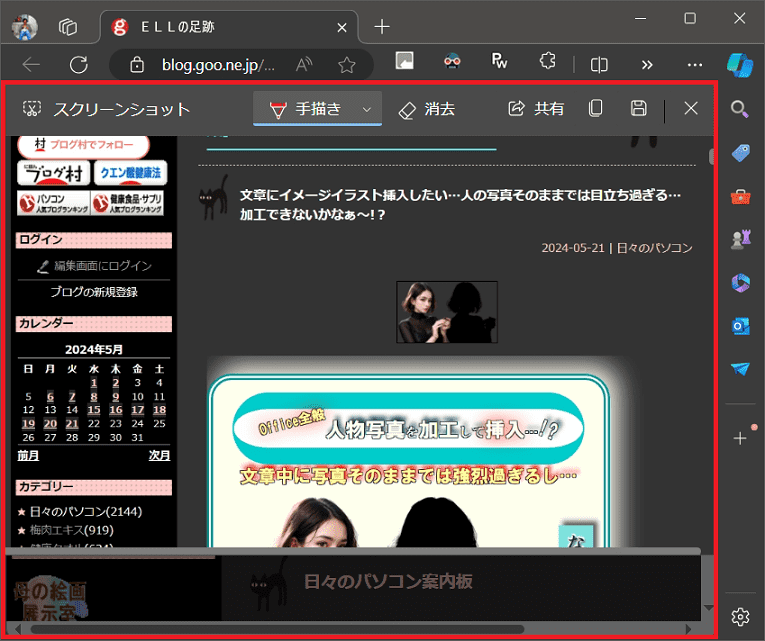This screenshot has width=765, height=641.
Task: Select the 手描き (Draw) pen tool
Action: tap(306, 109)
